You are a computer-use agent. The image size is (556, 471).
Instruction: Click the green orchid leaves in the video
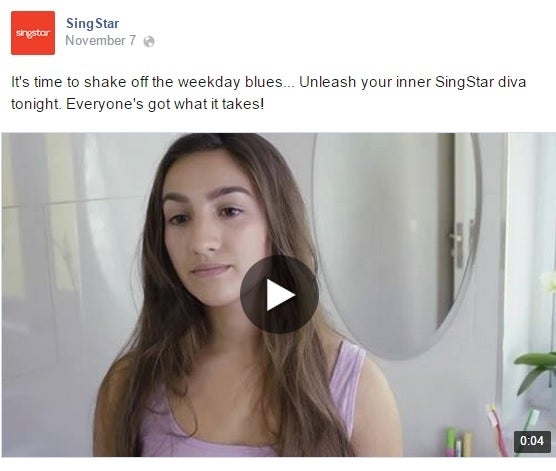pyautogui.click(x=535, y=371)
